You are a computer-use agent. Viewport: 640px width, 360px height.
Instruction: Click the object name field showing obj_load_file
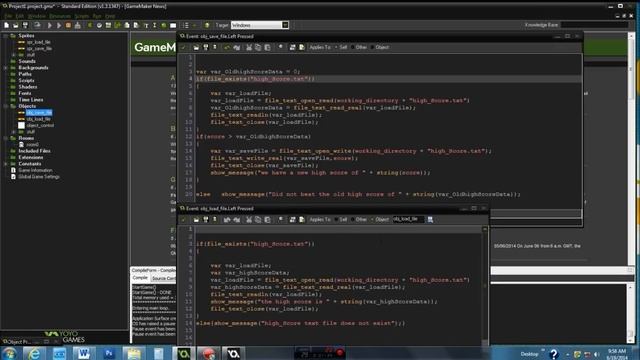(409, 220)
